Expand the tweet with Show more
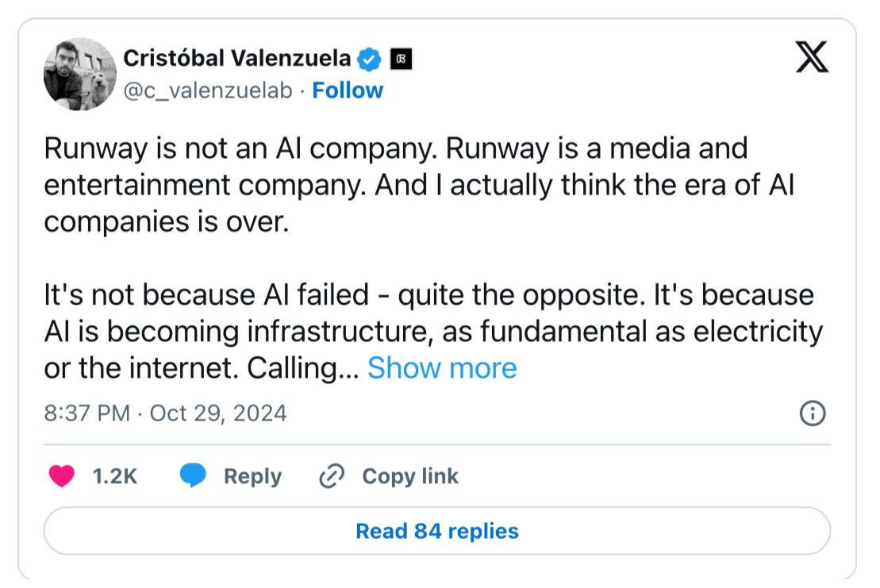 pyautogui.click(x=442, y=368)
